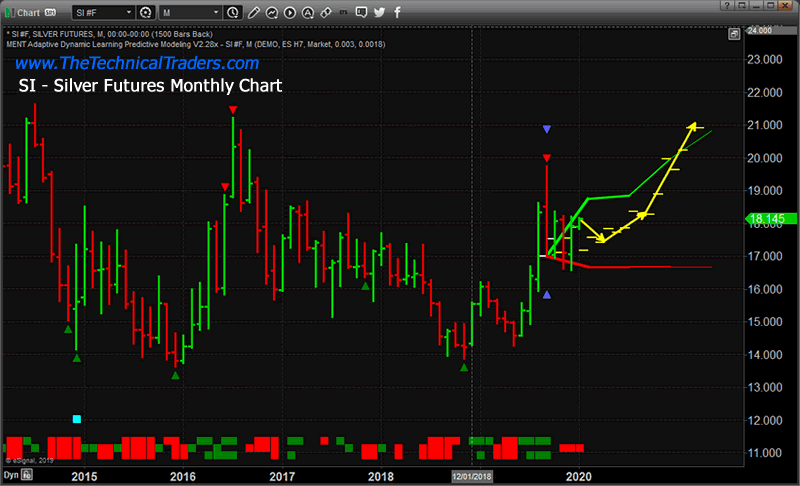The height and width of the screenshot is (486, 800).
Task: Open help with question mark button
Action: click(727, 6)
